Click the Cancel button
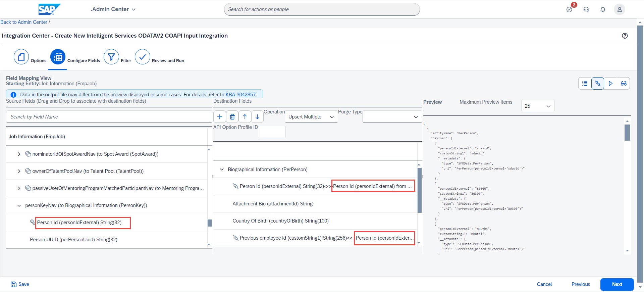Image resolution: width=644 pixels, height=292 pixels. coord(544,284)
